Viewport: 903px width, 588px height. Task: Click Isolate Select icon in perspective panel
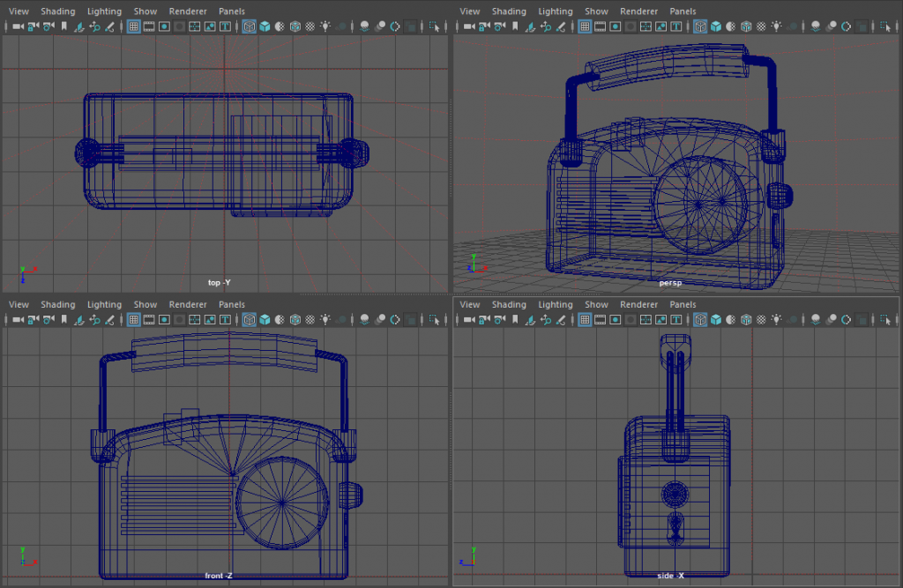click(886, 26)
